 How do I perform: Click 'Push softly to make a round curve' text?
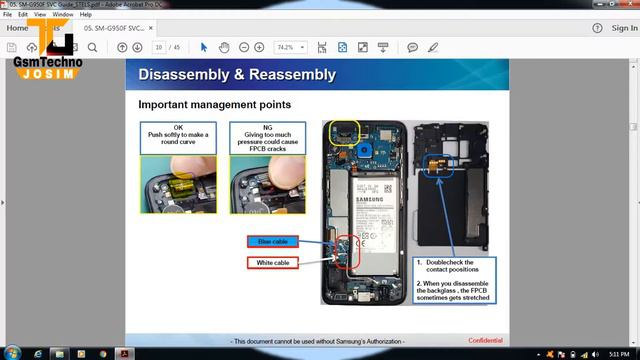(178, 138)
